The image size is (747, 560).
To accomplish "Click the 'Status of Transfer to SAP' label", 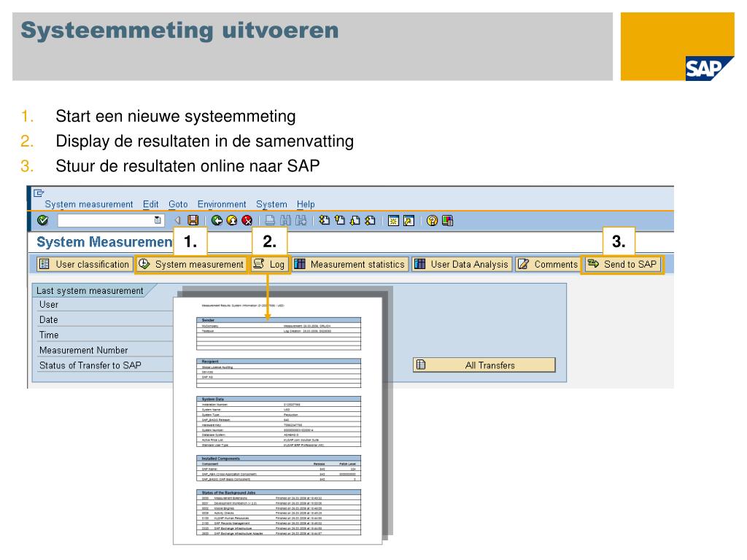I will (x=90, y=365).
